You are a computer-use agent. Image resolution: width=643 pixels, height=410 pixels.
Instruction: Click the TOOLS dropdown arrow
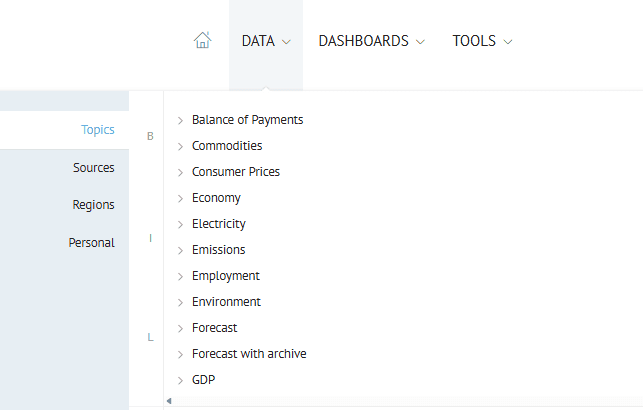(508, 42)
